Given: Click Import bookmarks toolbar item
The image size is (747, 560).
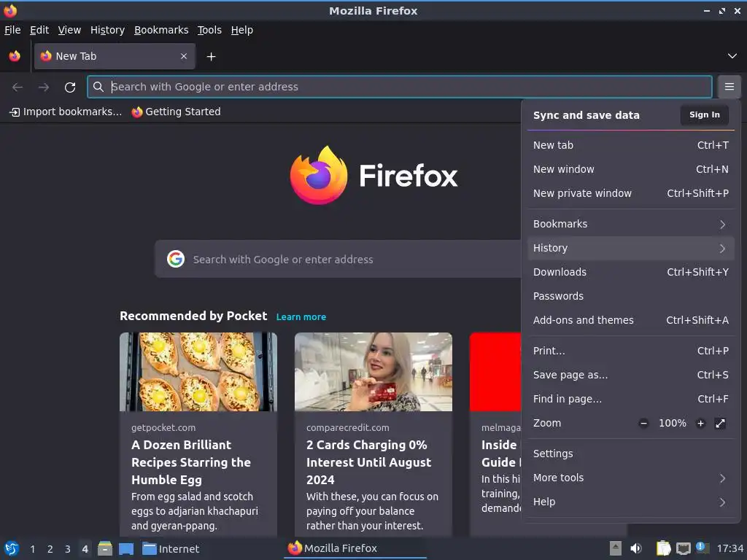Looking at the screenshot, I should point(66,112).
